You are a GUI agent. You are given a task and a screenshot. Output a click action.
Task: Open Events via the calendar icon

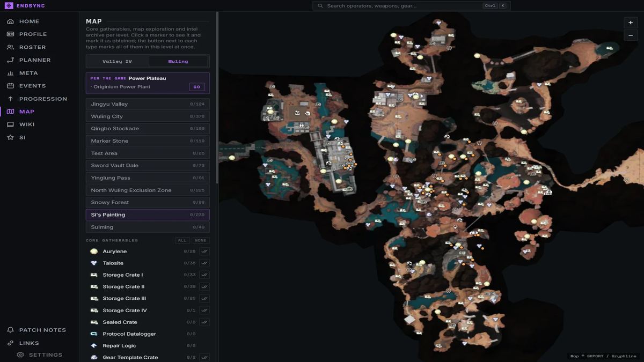pos(10,86)
